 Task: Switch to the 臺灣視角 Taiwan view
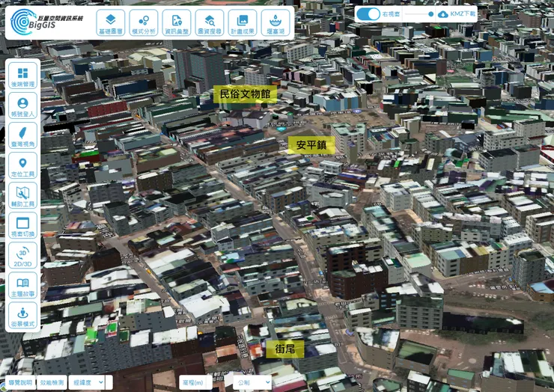[23, 135]
